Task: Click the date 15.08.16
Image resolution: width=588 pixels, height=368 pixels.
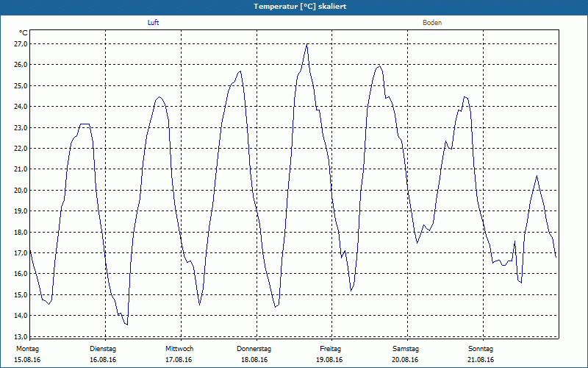Action: tap(27, 360)
